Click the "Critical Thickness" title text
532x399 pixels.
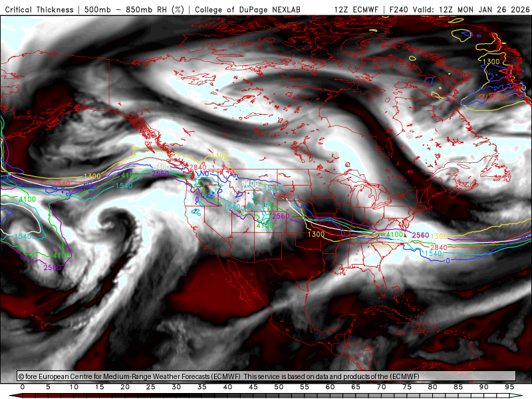coord(39,9)
